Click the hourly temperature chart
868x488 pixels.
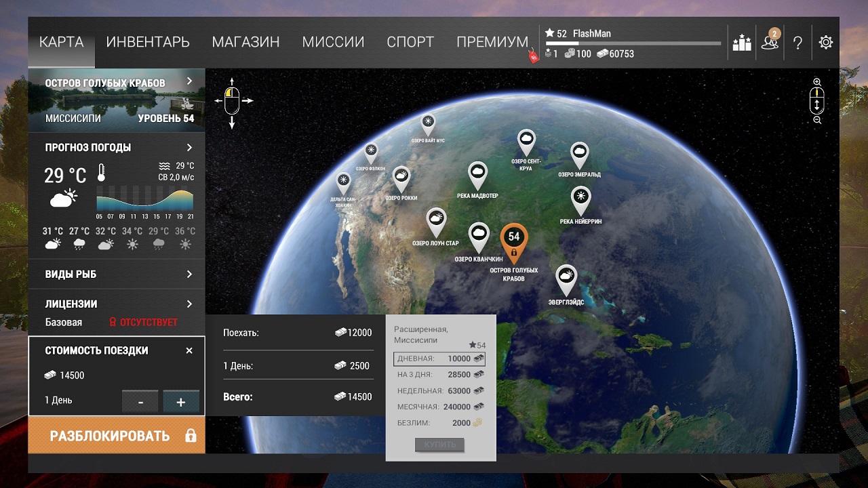(x=145, y=199)
